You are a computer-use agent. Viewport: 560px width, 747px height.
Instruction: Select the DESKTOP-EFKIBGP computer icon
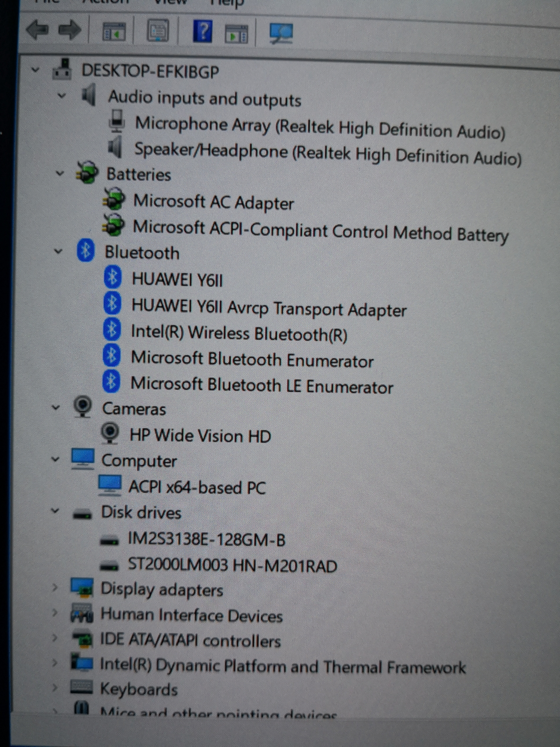62,69
